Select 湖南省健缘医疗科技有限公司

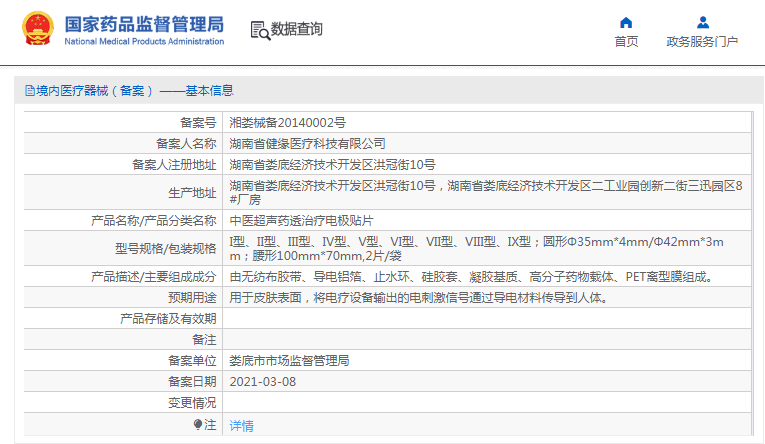(x=307, y=143)
